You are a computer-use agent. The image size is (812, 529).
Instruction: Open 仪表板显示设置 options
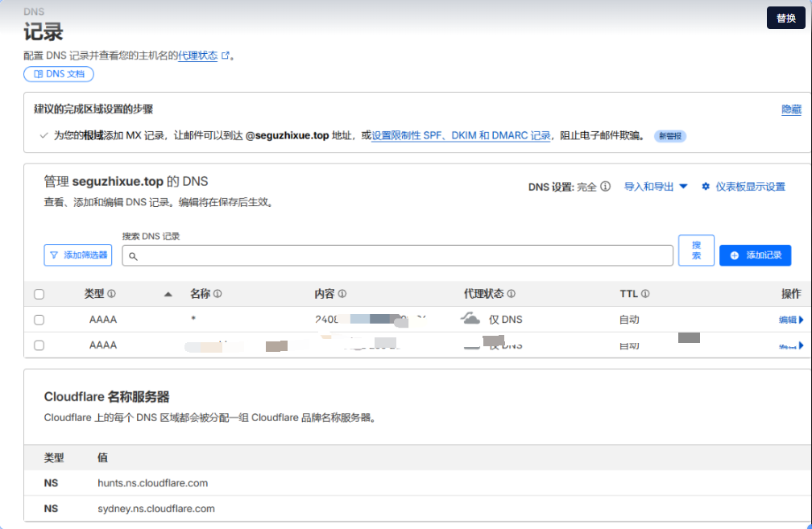(x=743, y=187)
